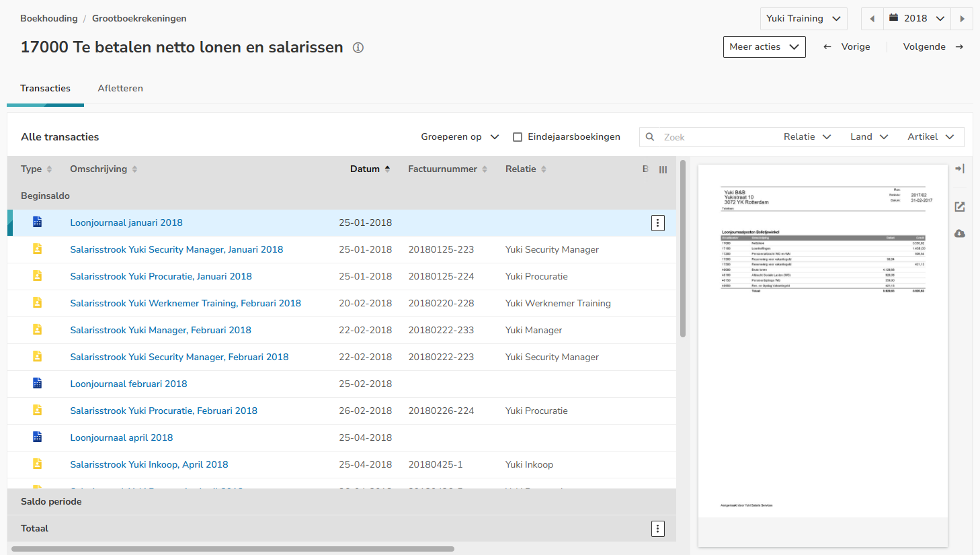Click date 26-02-2018 in Procuratie row
The image size is (980, 555).
pos(365,411)
